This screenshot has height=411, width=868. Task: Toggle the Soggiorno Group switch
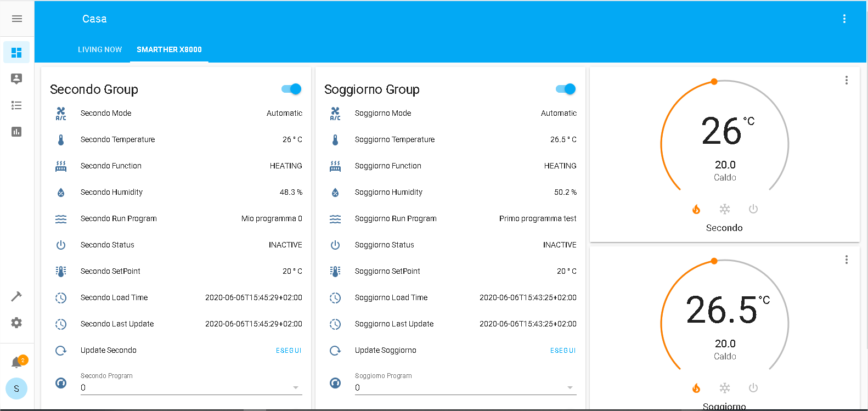click(x=566, y=89)
